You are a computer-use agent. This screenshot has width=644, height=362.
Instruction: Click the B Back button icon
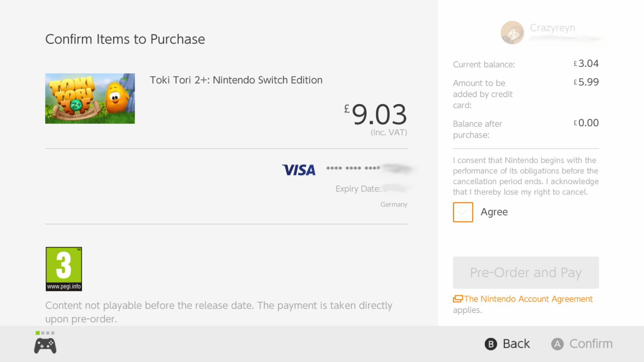491,344
